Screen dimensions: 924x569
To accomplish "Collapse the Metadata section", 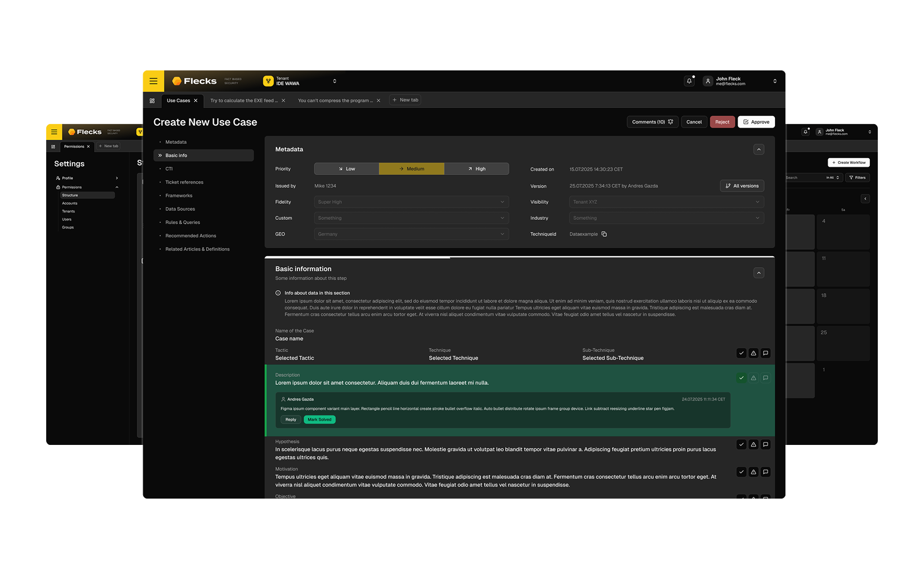I will tap(759, 149).
